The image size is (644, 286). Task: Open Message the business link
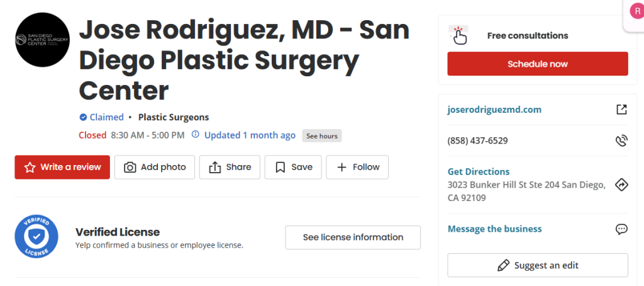pyautogui.click(x=494, y=229)
